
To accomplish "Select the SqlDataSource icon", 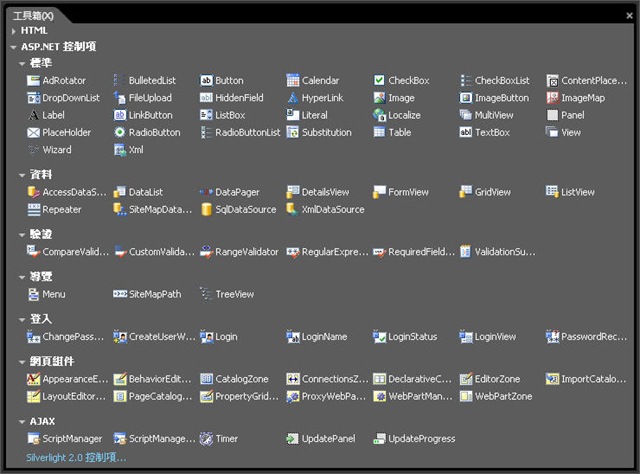I will pos(206,209).
